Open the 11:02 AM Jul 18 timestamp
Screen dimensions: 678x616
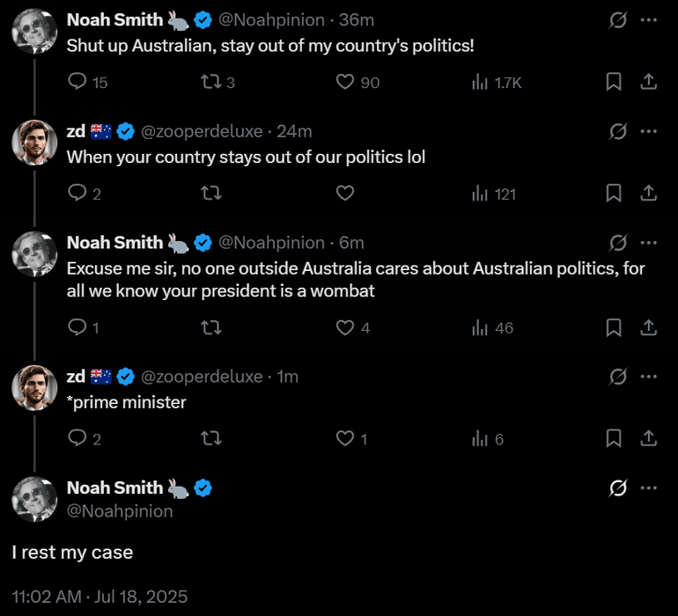click(x=99, y=596)
